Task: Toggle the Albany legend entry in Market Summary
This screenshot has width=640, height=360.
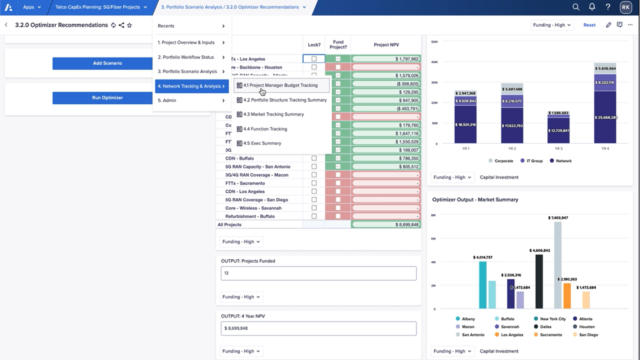Action: tap(465, 319)
